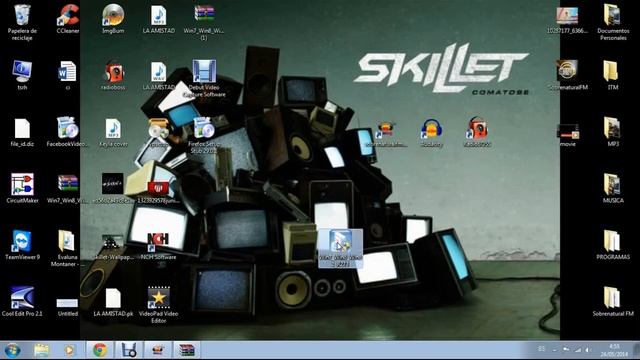Open the 10287177_6386 image file
The height and width of the screenshot is (360, 640).
[567, 20]
